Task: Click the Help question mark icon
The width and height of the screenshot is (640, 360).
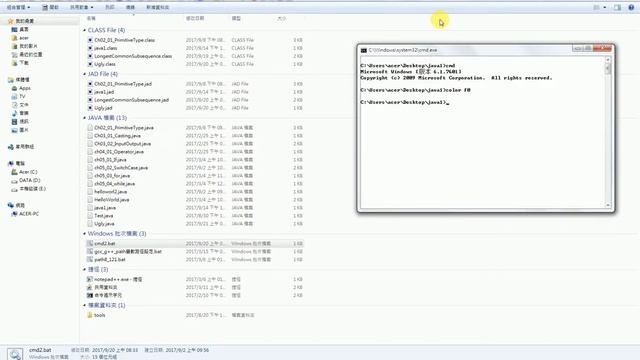Action: pyautogui.click(x=631, y=7)
